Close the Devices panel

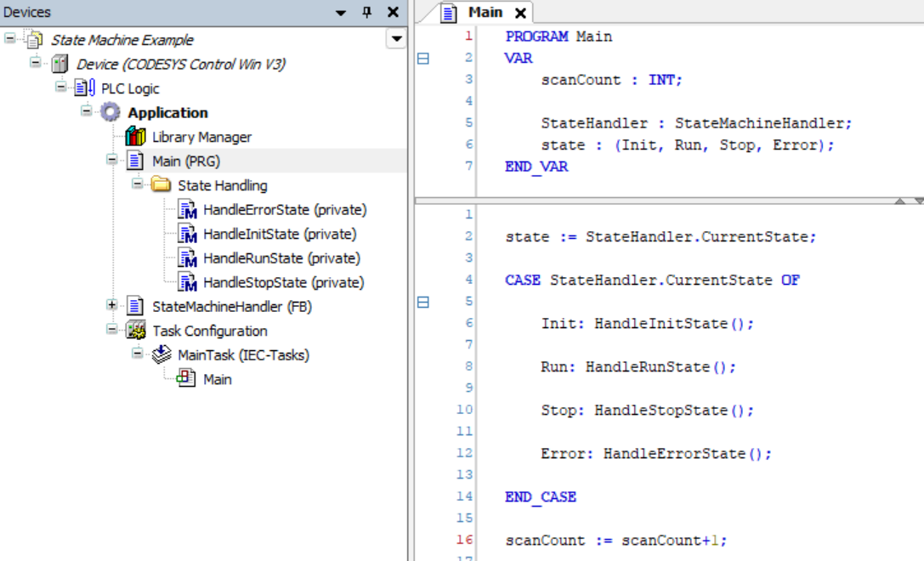(393, 12)
